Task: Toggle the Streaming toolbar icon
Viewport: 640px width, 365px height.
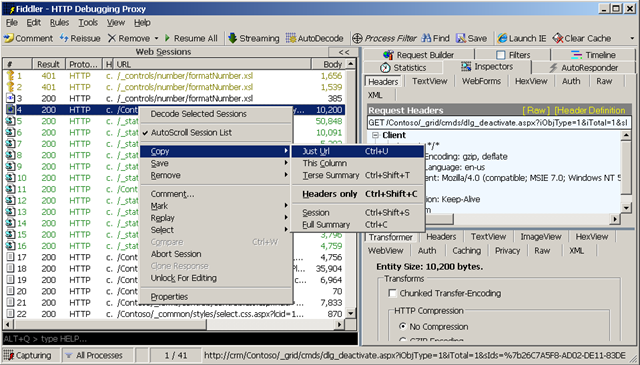Action: 232,38
